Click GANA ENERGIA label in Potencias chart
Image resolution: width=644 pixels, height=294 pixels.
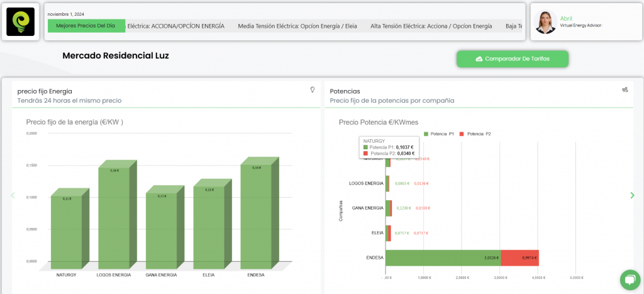point(368,208)
